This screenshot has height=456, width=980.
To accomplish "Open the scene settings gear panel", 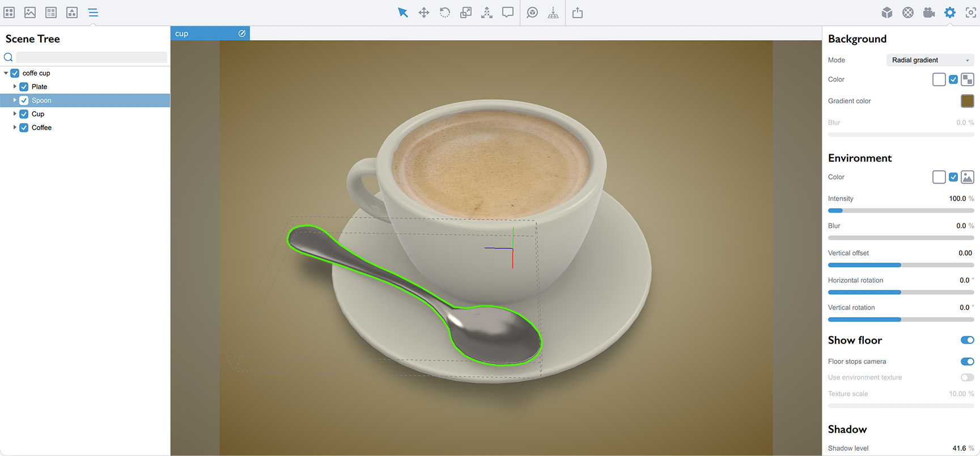I will pyautogui.click(x=950, y=12).
